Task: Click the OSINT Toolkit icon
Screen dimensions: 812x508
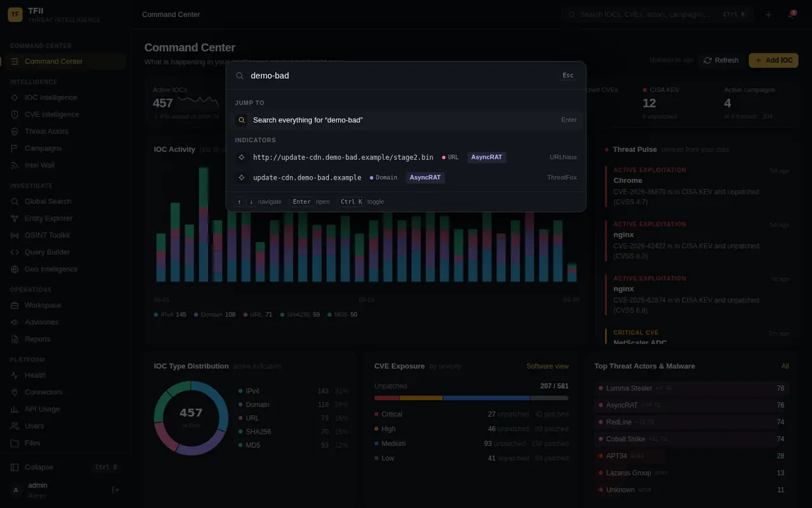Action: pos(15,236)
